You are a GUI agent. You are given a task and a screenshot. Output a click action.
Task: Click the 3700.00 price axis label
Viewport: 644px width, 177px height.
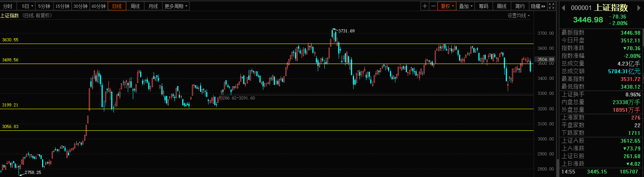546,33
